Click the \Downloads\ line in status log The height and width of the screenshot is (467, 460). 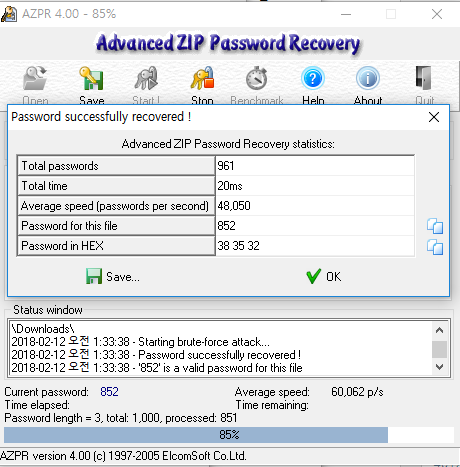coord(43,329)
